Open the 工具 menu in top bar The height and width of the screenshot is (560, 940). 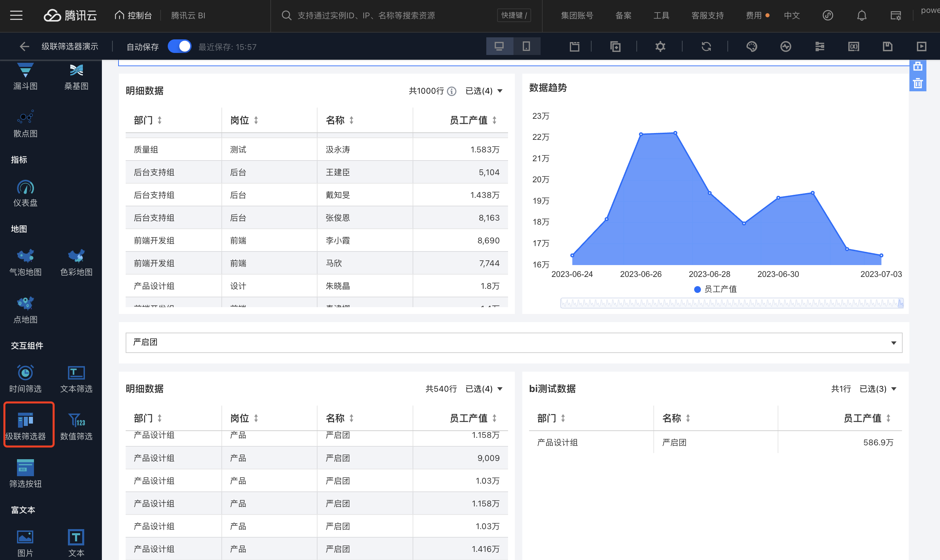tap(661, 16)
